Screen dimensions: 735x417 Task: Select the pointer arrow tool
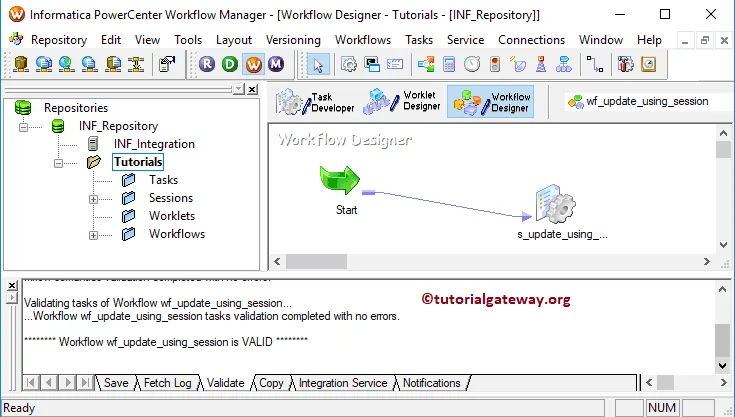[x=318, y=64]
